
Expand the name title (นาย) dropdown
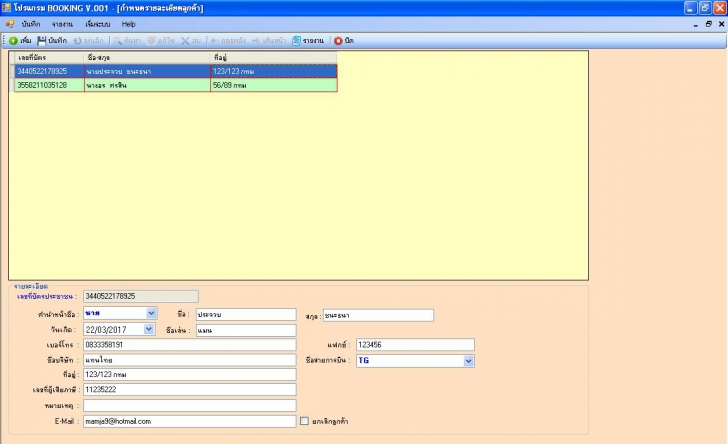[x=151, y=313]
